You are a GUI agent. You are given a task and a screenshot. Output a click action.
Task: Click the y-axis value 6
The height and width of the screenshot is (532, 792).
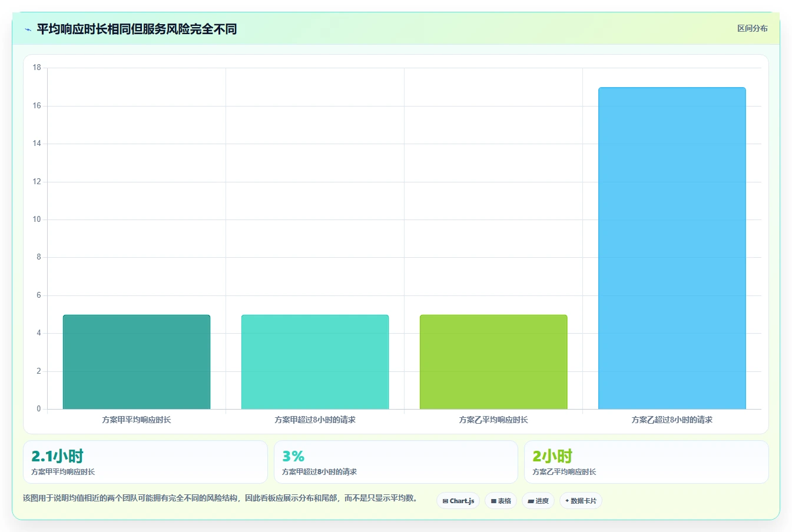pyautogui.click(x=39, y=295)
